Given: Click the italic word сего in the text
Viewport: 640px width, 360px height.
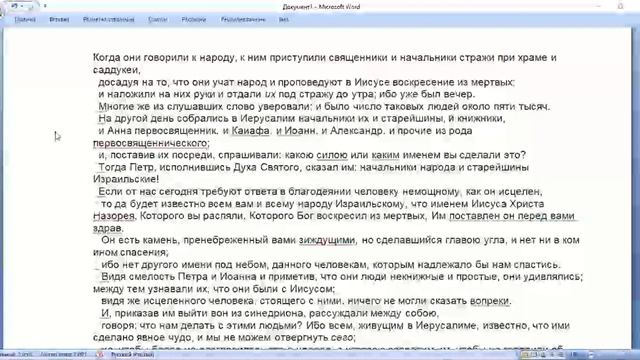Looking at the screenshot, I should point(342,338).
